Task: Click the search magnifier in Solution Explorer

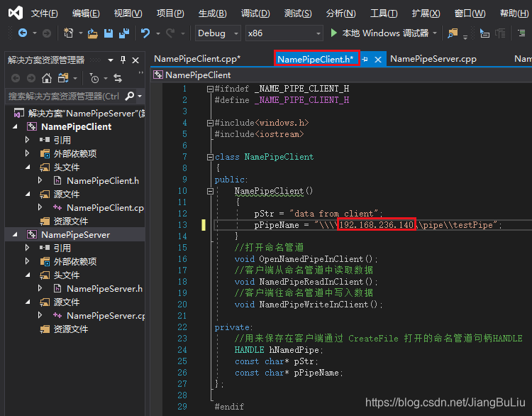Action: coord(129,97)
